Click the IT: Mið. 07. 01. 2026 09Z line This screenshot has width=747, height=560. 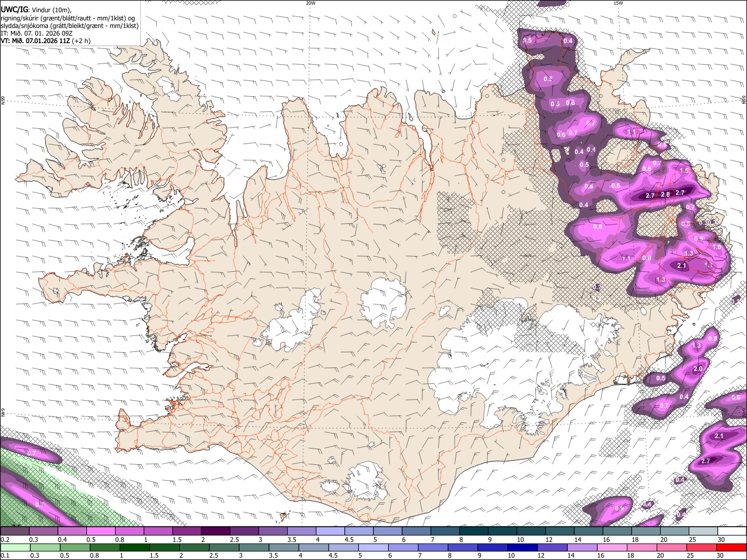click(x=37, y=33)
